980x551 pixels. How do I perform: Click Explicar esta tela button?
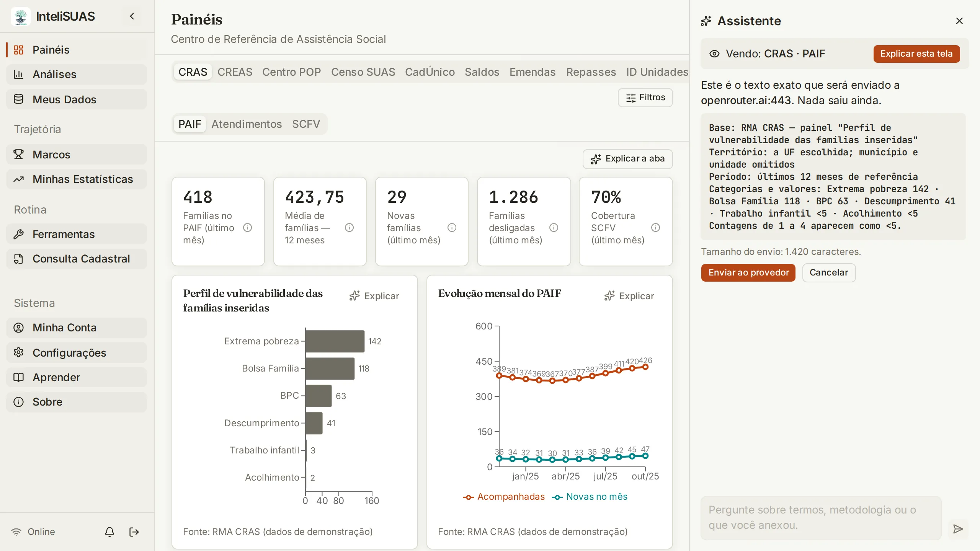click(916, 54)
